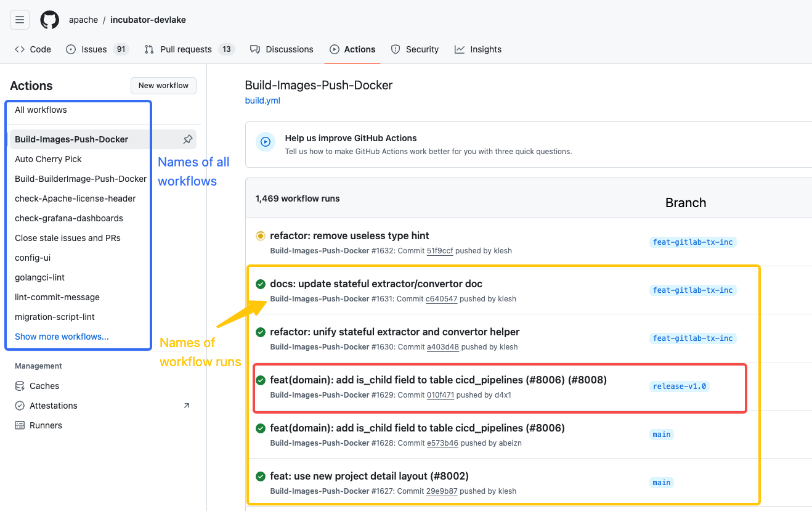Open the build.yml workflow file
Screen dimensions: 812x511
click(x=262, y=100)
